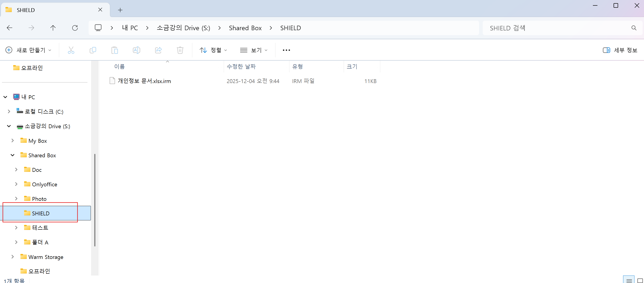Click the Cut scissors icon
Image resolution: width=644 pixels, height=283 pixels.
pyautogui.click(x=71, y=50)
